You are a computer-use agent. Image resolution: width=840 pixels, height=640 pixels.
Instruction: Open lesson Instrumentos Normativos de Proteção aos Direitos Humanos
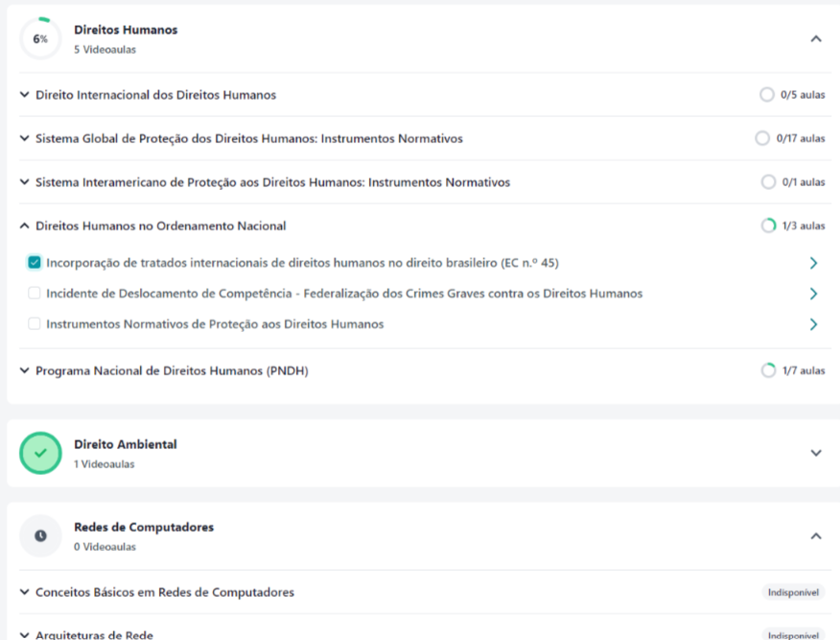click(215, 324)
